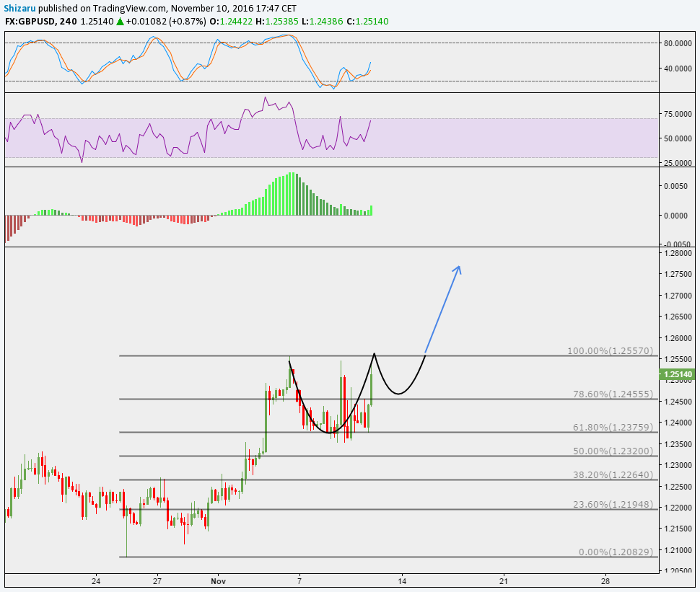Click the 40.0000 stochastic scale label
Viewport: 700px width, 592px height.
pos(678,69)
